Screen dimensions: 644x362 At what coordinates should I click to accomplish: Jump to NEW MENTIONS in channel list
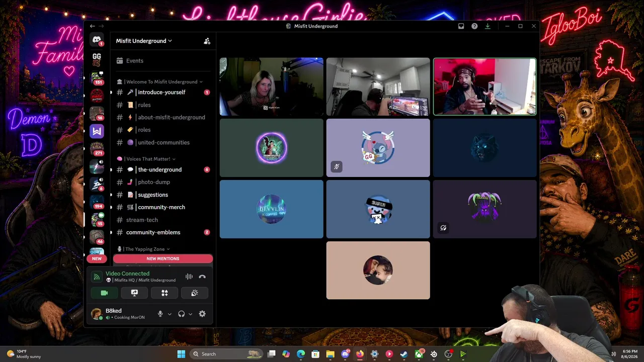[x=163, y=258]
